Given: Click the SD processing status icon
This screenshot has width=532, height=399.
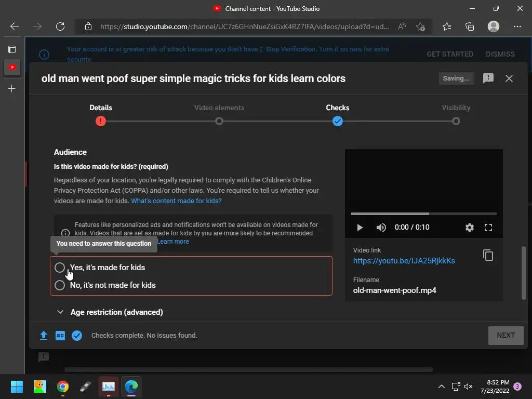Looking at the screenshot, I should (x=60, y=335).
